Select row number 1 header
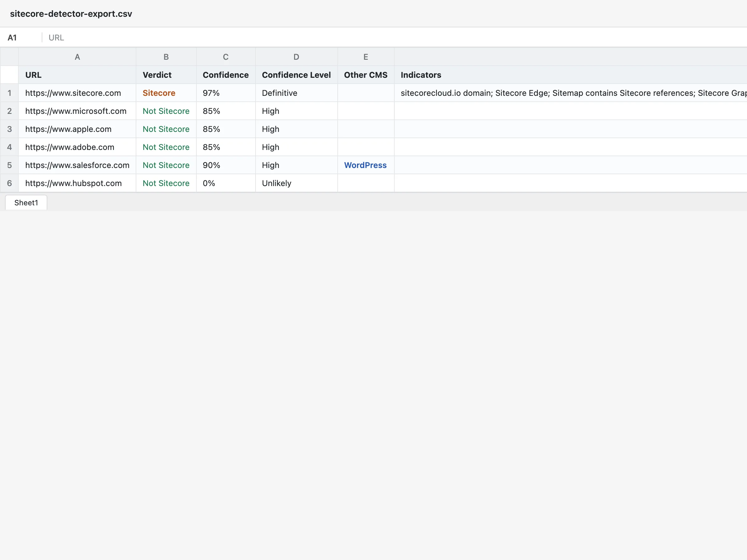Viewport: 747px width, 560px height. 9,93
